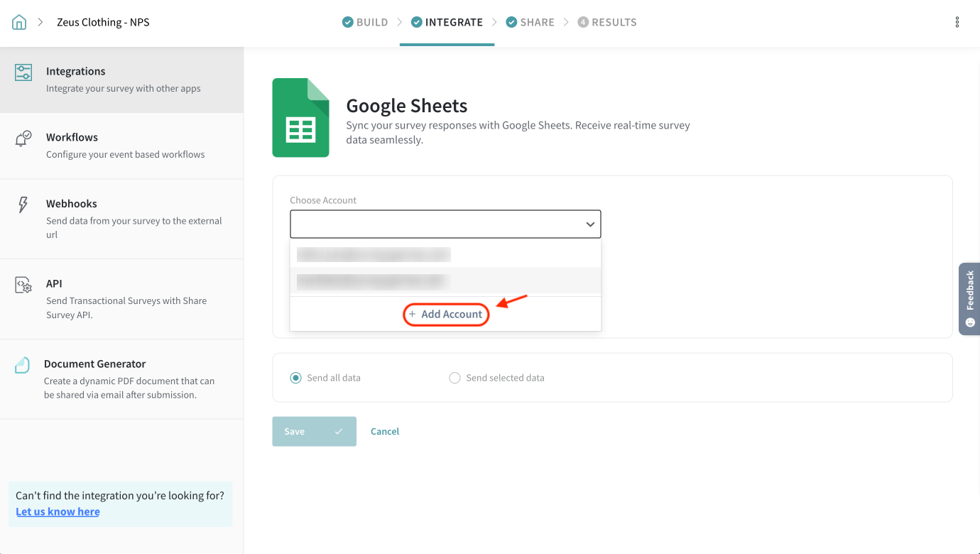The height and width of the screenshot is (554, 980).
Task: Click inside the Choose Account combo box
Action: click(x=445, y=224)
